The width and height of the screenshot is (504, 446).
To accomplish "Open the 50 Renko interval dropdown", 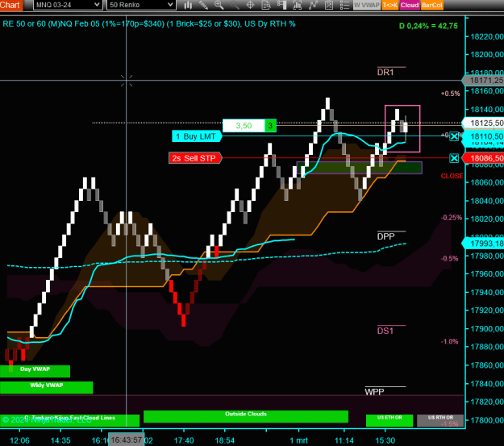I will point(141,5).
